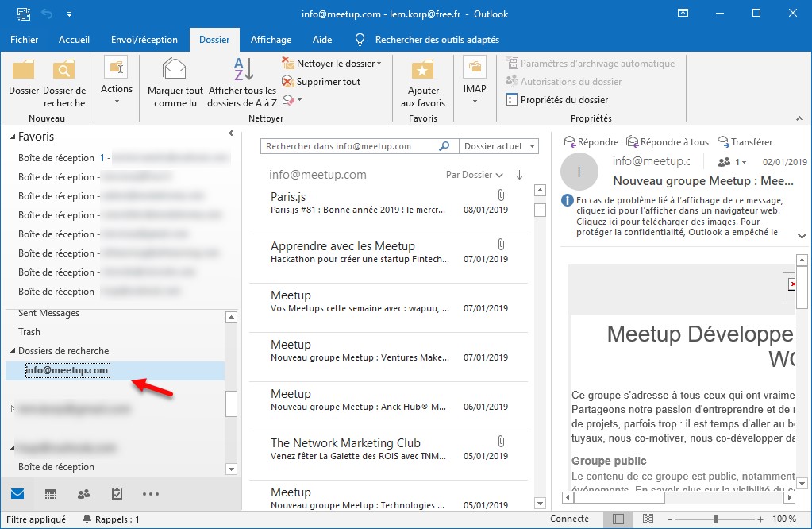Toggle the sort order arrow in message list

click(520, 175)
